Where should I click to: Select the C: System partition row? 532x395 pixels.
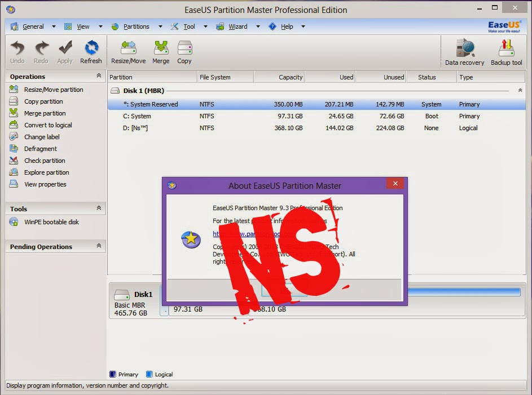(316, 116)
